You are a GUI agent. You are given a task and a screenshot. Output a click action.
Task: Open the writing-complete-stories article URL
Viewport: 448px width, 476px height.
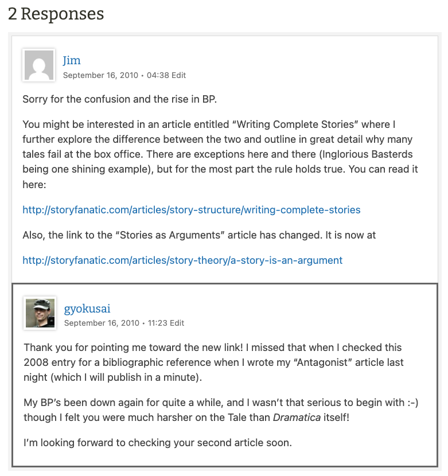pos(192,210)
